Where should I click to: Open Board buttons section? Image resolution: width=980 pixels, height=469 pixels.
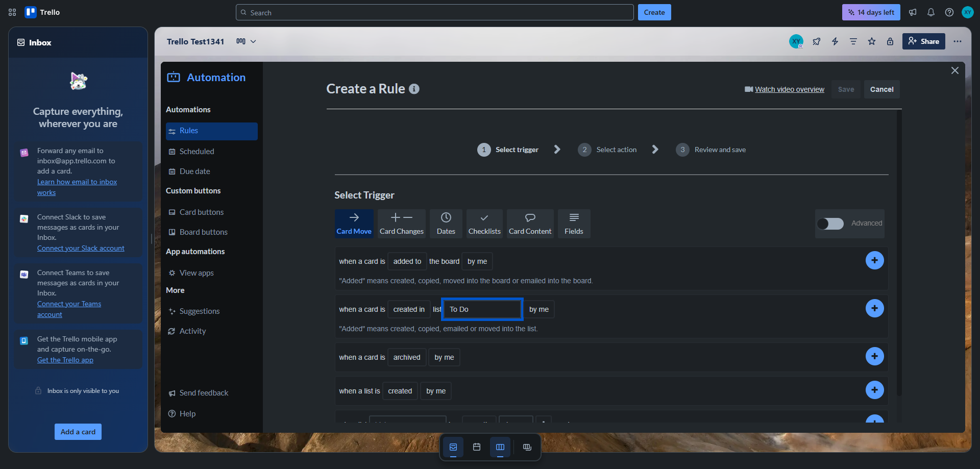pyautogui.click(x=212, y=232)
